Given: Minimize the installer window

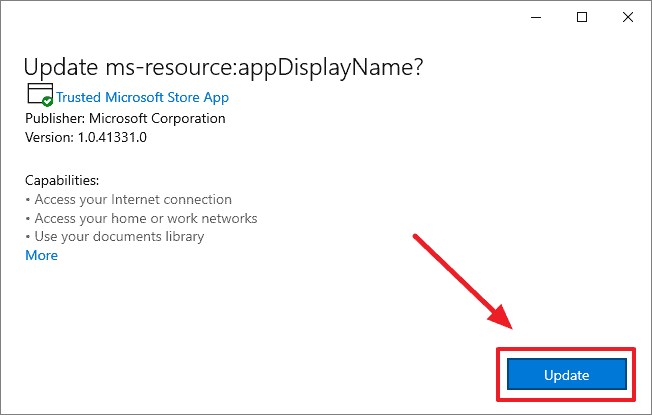Looking at the screenshot, I should click(x=536, y=17).
